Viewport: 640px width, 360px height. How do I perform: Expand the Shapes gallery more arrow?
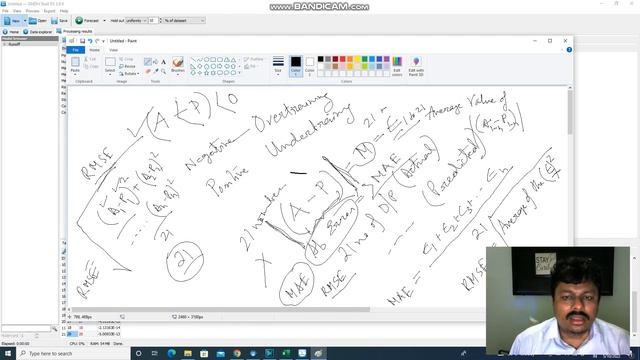239,73
